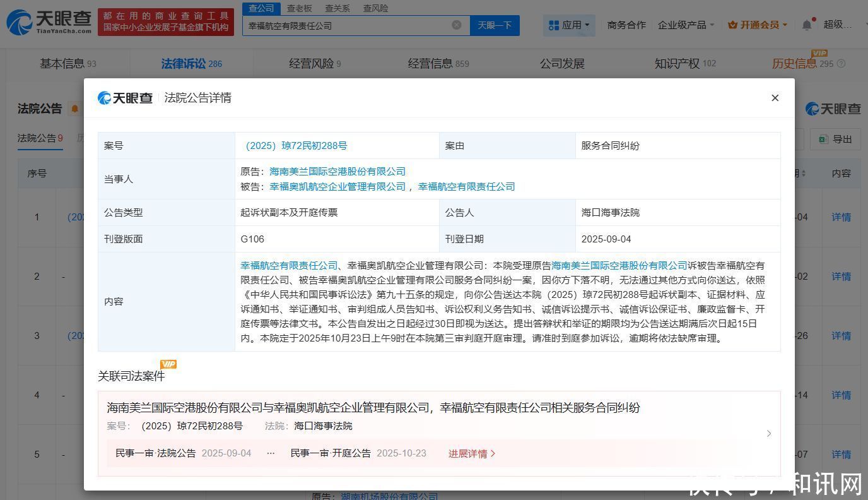The image size is (868, 500).
Task: Click the 2025-09-04 publication date value
Action: click(x=606, y=239)
